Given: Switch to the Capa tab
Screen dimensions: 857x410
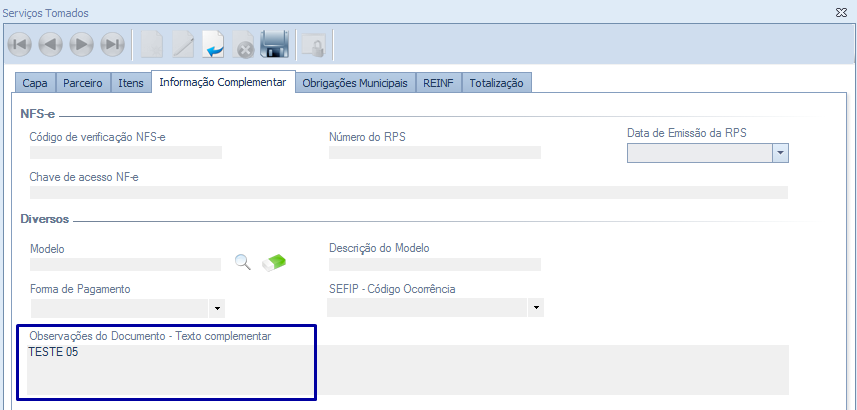Looking at the screenshot, I should [35, 83].
